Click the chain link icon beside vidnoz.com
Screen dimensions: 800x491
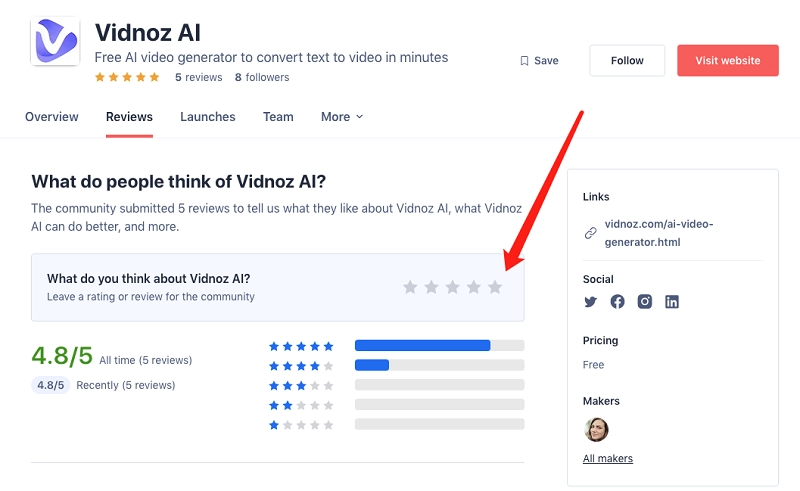pyautogui.click(x=590, y=233)
